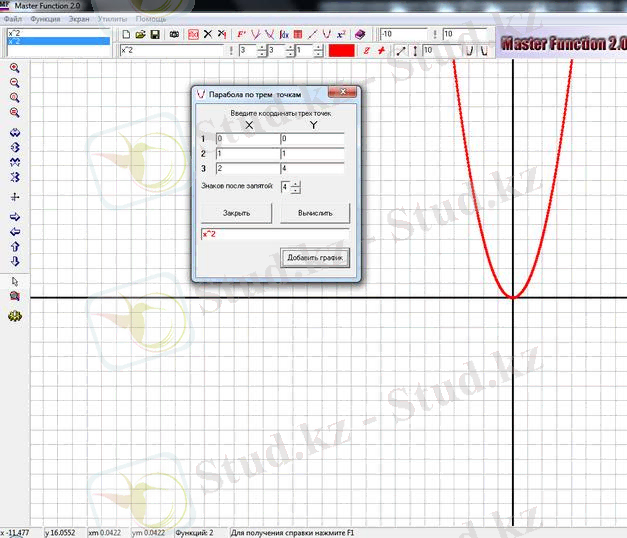Click the red X delete function icon
627x538 pixels.
[207, 34]
